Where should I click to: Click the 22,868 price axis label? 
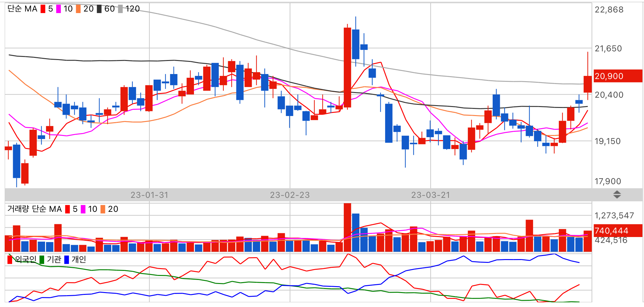tap(609, 10)
